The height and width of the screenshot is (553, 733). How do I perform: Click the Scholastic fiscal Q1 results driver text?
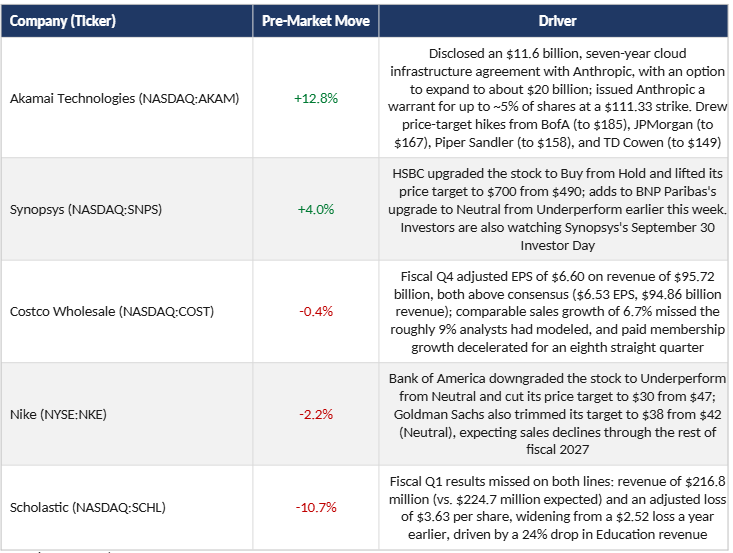coord(557,508)
